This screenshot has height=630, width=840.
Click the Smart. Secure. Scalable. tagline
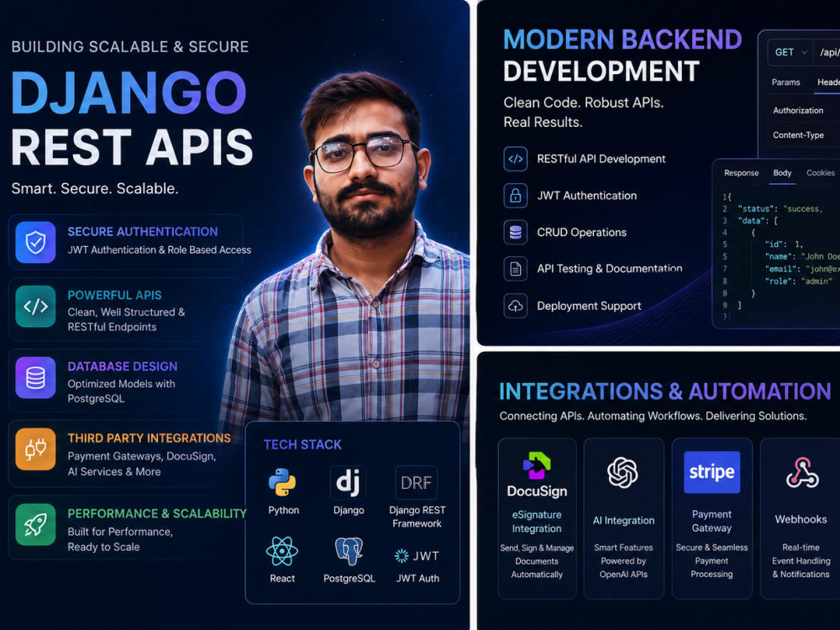(95, 188)
